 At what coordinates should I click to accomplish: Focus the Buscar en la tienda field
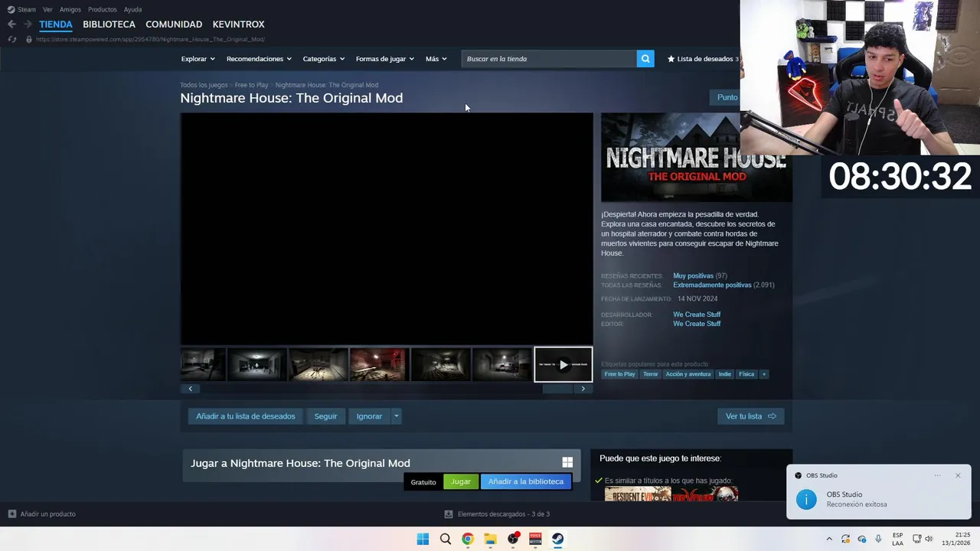tap(549, 59)
